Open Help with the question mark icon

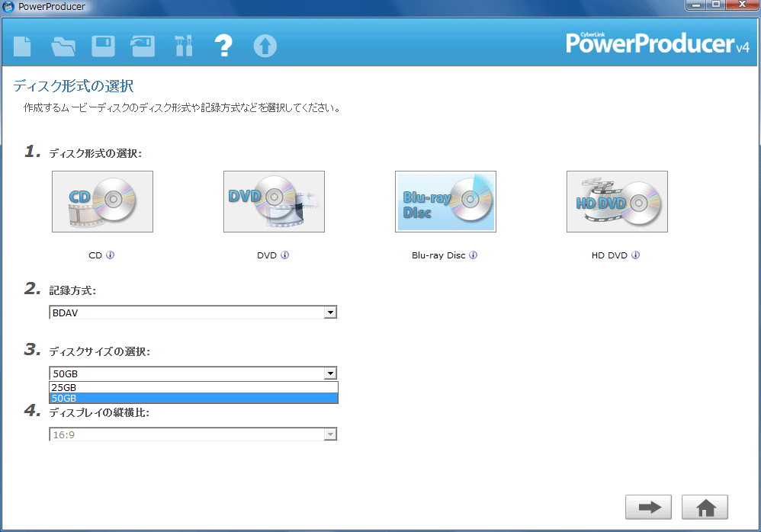coord(223,46)
